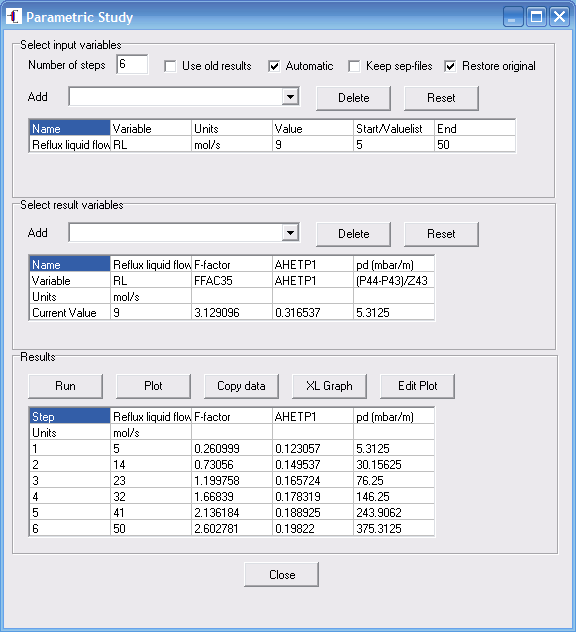Reset the result variables list

441,234
